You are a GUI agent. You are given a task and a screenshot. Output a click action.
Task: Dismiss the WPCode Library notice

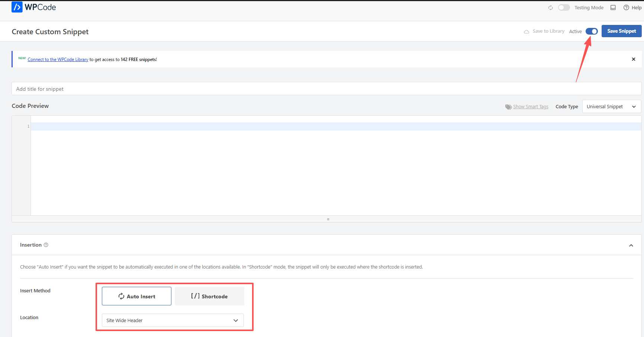[x=634, y=59]
